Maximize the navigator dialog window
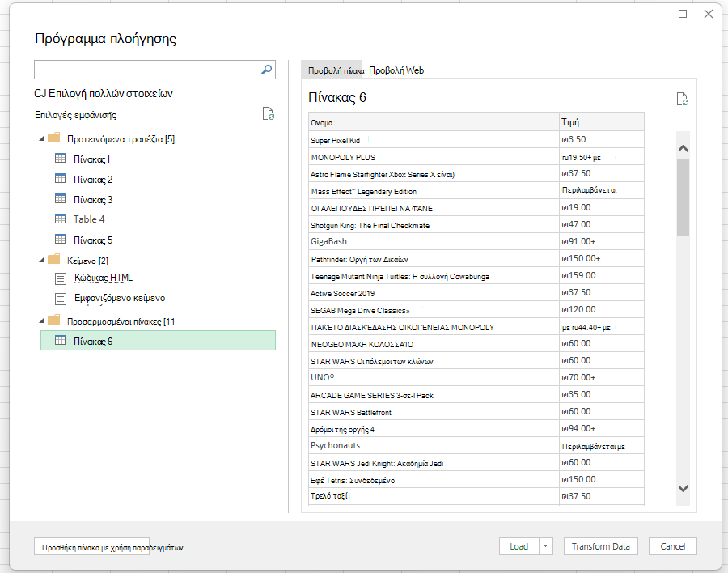Screen dimensions: 728x573 [683, 14]
